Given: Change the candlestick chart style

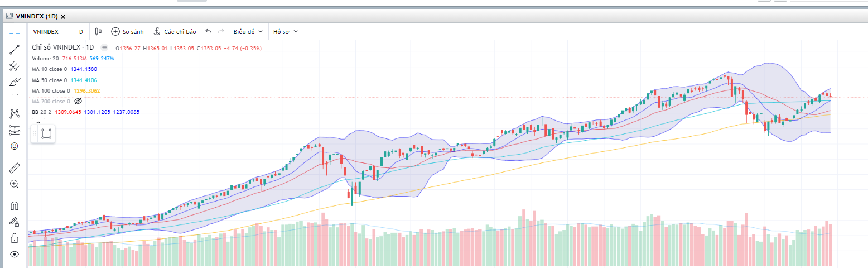Looking at the screenshot, I should click(99, 32).
